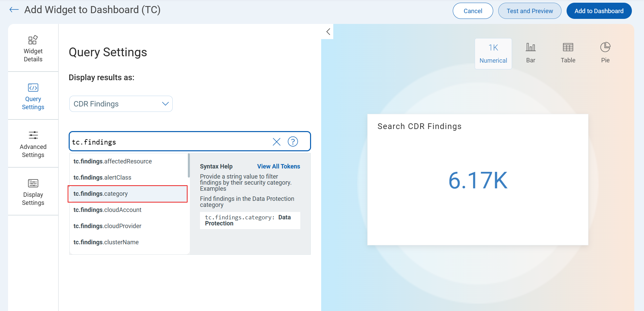Switch to Advanced Settings section
This screenshot has width=644, height=311.
33,145
